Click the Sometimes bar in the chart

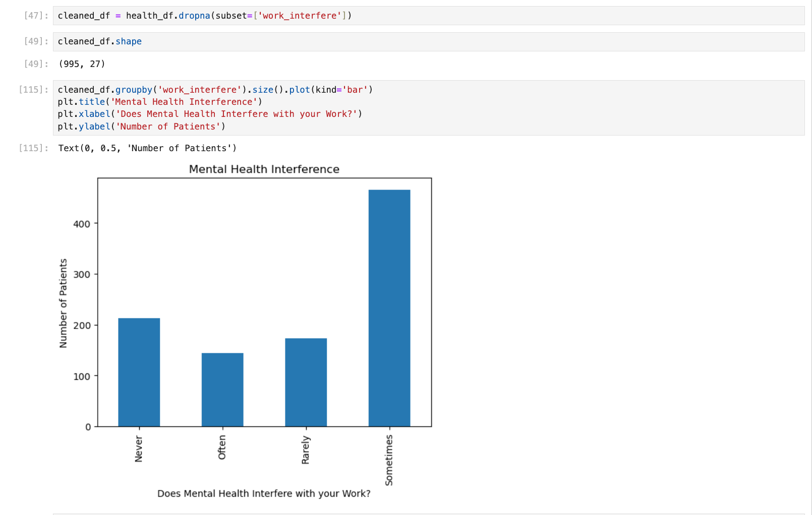[x=389, y=308]
